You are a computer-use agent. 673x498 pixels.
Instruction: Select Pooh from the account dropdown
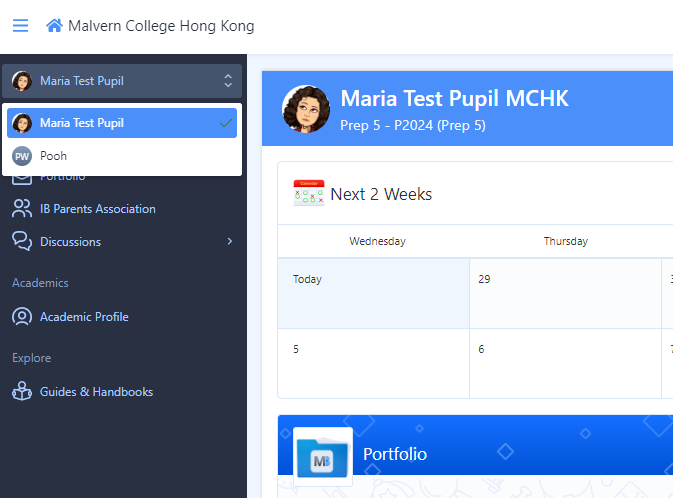point(122,156)
